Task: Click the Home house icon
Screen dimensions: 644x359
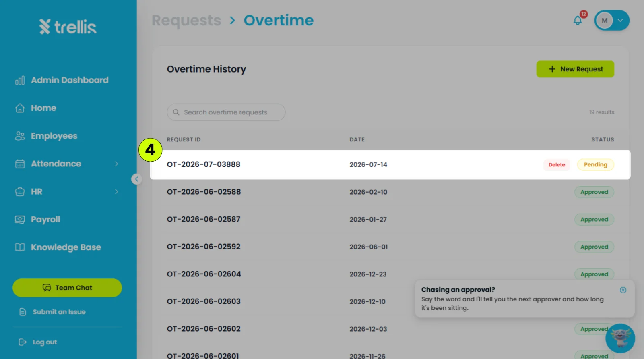Action: [x=20, y=108]
